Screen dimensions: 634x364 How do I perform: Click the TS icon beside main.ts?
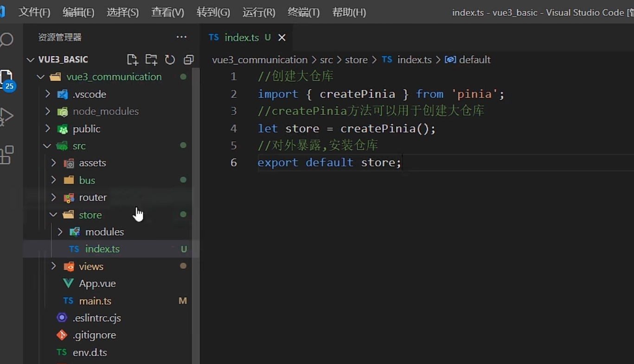click(68, 300)
